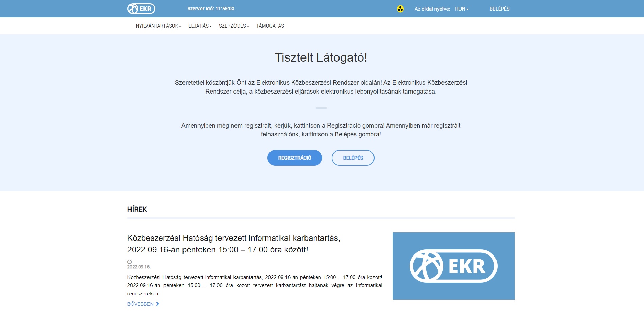The width and height of the screenshot is (644, 314).
Task: Click the EKR logo in the header
Action: click(141, 9)
